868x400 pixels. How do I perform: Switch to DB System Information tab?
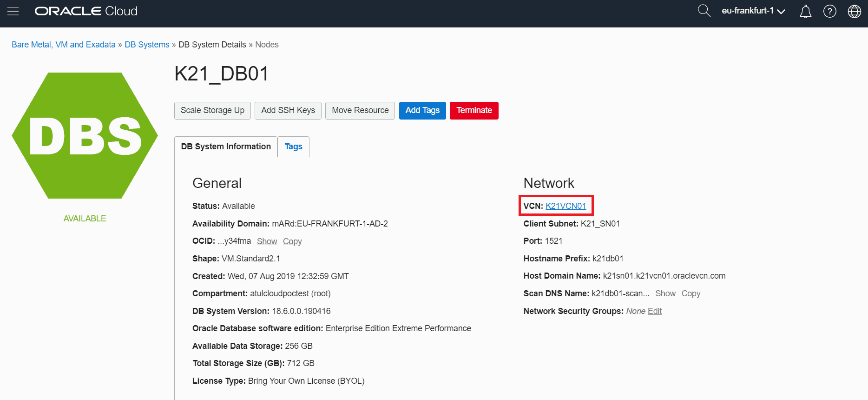tap(226, 147)
